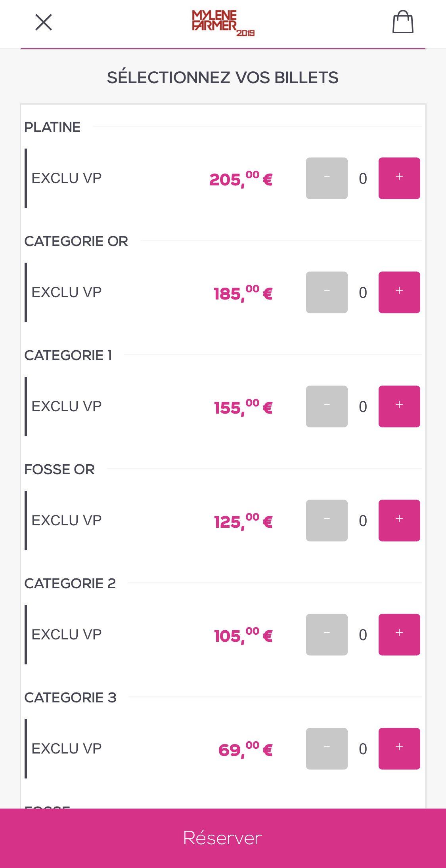446x868 pixels.
Task: Click the Réserver button
Action: point(223,838)
